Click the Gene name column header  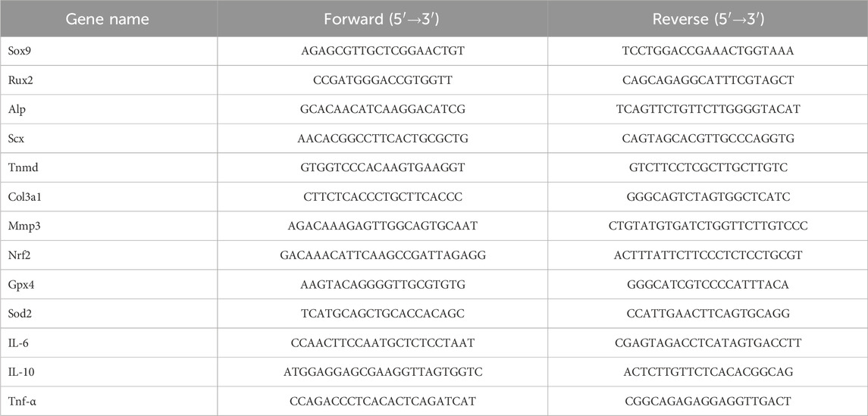click(108, 20)
